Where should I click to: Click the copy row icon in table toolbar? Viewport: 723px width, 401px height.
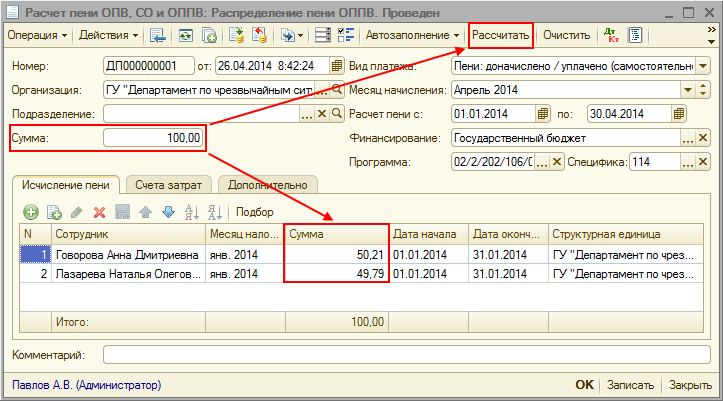coord(54,212)
